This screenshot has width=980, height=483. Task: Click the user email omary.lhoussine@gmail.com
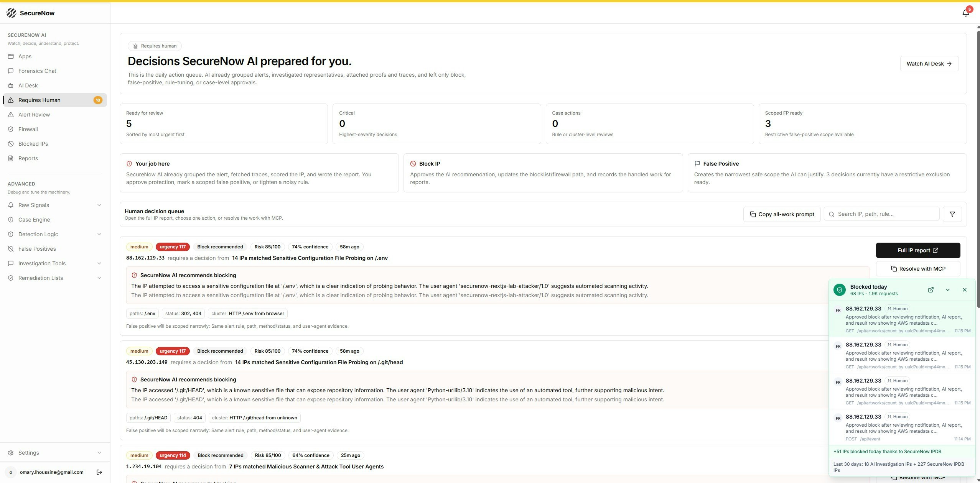(x=51, y=472)
